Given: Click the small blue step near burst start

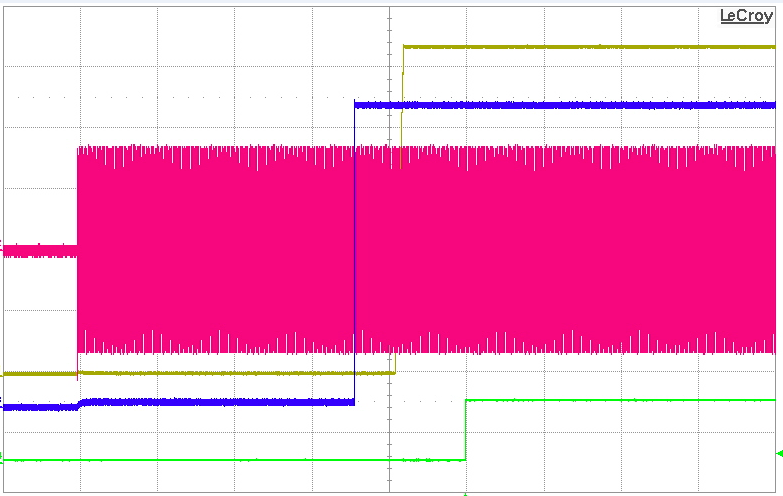Looking at the screenshot, I should point(82,403).
